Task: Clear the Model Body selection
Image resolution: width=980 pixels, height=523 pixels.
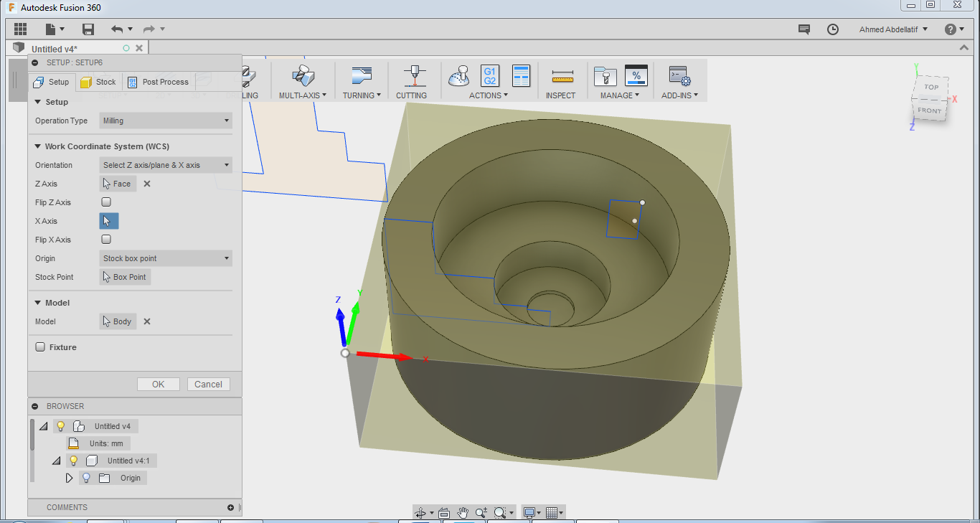Action: tap(147, 321)
